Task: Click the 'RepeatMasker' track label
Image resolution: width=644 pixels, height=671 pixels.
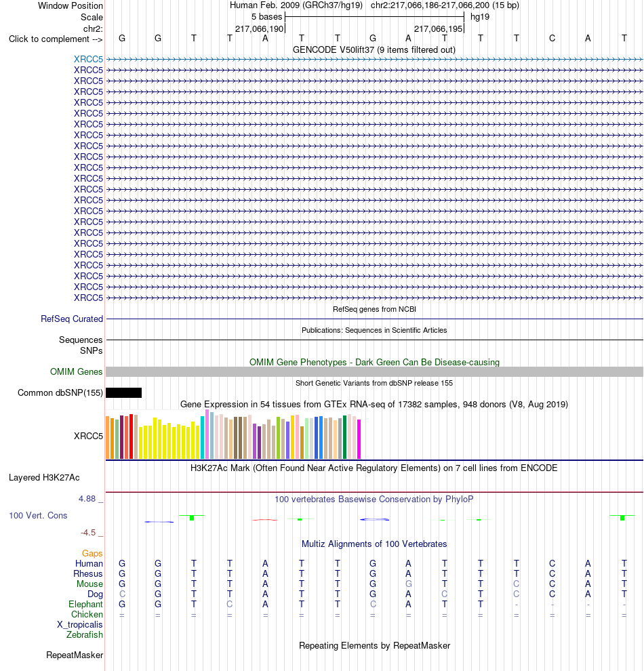Action: coord(75,655)
